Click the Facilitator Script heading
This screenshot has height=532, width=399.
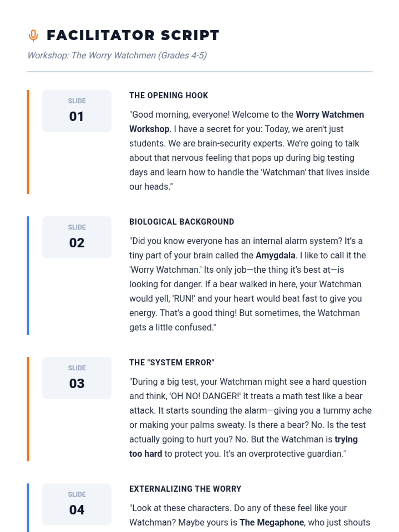click(133, 35)
